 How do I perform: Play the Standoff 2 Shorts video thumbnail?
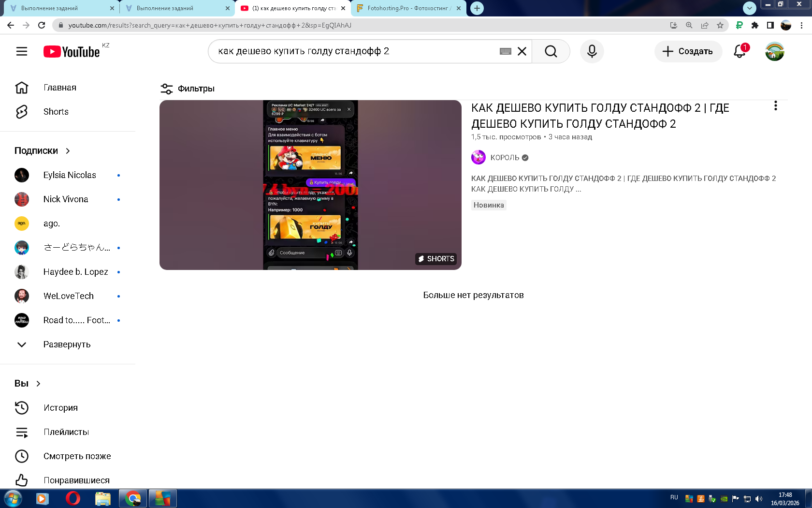[x=310, y=185]
